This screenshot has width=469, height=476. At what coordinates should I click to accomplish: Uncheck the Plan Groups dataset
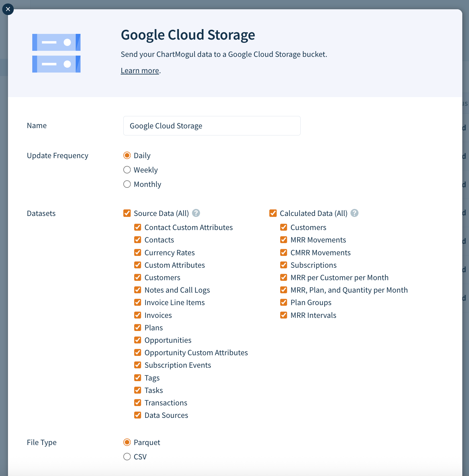click(284, 303)
